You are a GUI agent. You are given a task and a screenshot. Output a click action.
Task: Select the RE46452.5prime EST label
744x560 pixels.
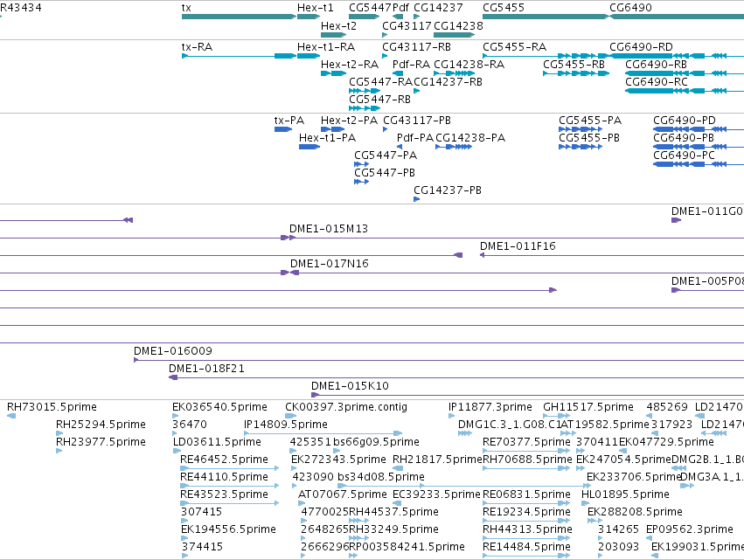225,460
